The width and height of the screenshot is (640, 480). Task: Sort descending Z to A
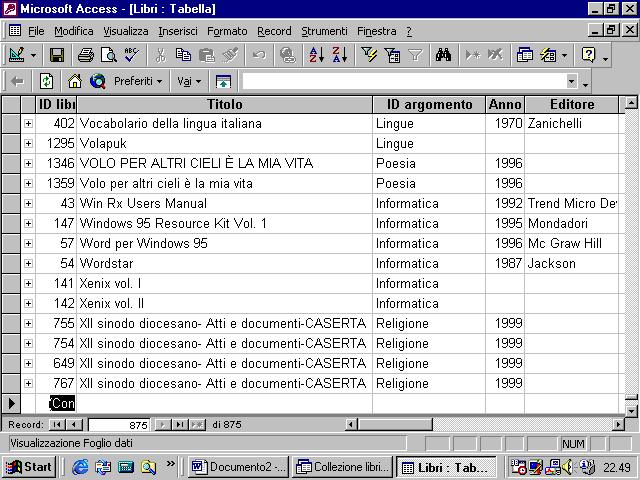pyautogui.click(x=340, y=55)
